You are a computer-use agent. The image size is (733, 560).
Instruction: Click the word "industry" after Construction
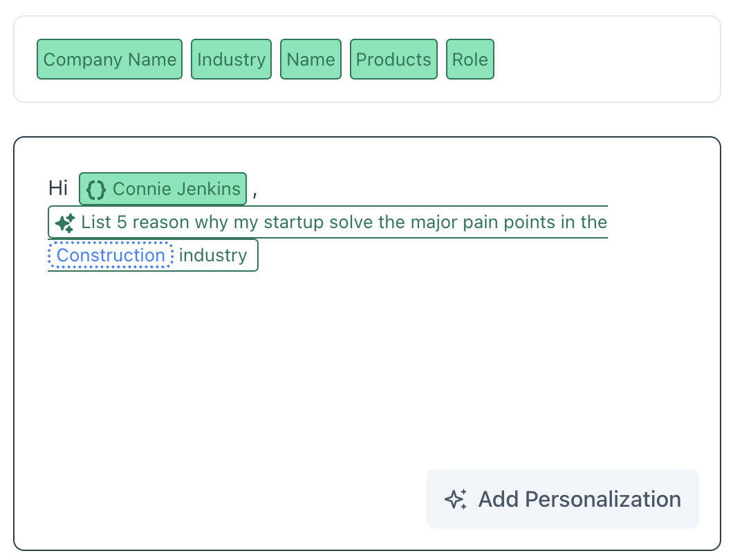213,256
